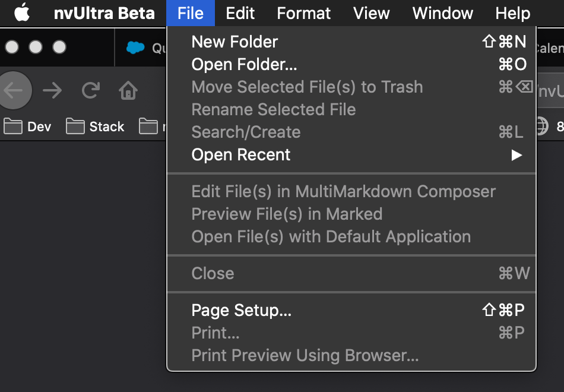Open the Help menu
The height and width of the screenshot is (392, 564).
point(512,13)
